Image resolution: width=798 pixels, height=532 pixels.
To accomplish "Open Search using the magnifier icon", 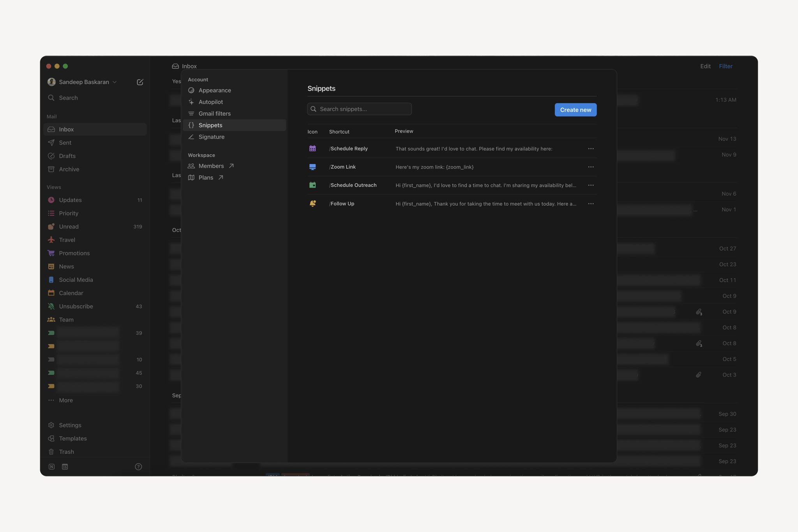I will 51,97.
